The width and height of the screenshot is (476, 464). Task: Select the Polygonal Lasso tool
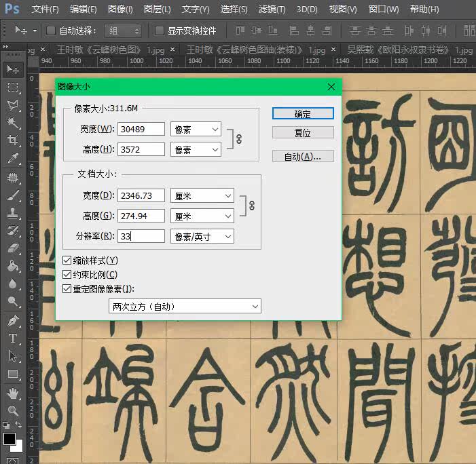[13, 105]
